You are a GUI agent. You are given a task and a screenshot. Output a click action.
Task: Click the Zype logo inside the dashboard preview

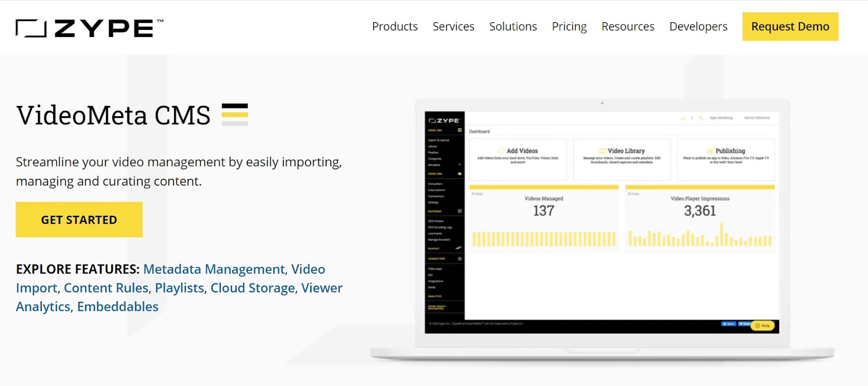(x=444, y=121)
